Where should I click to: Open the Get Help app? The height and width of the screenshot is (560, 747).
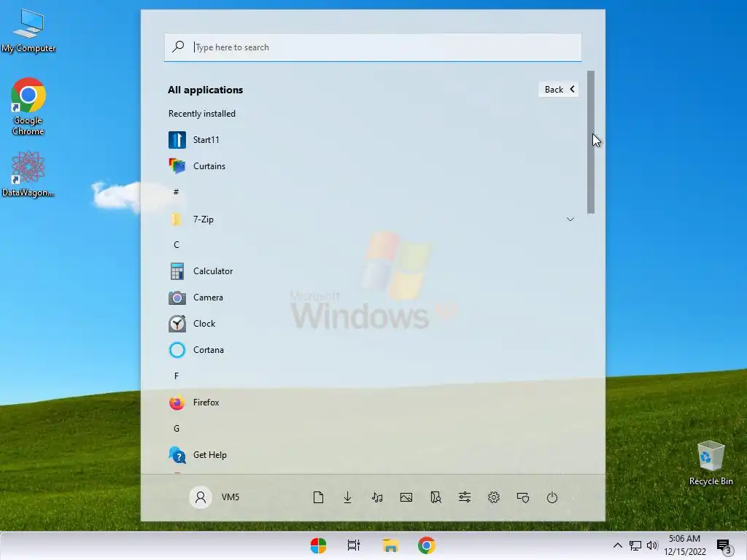[x=371, y=455]
